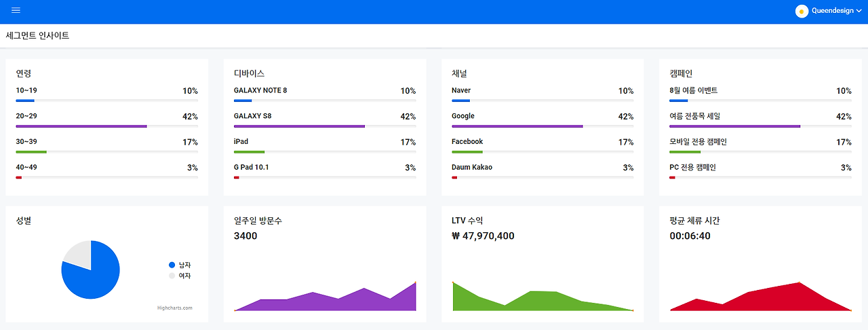This screenshot has width=868, height=330.
Task: Click the Queendesign avatar icon
Action: [802, 11]
